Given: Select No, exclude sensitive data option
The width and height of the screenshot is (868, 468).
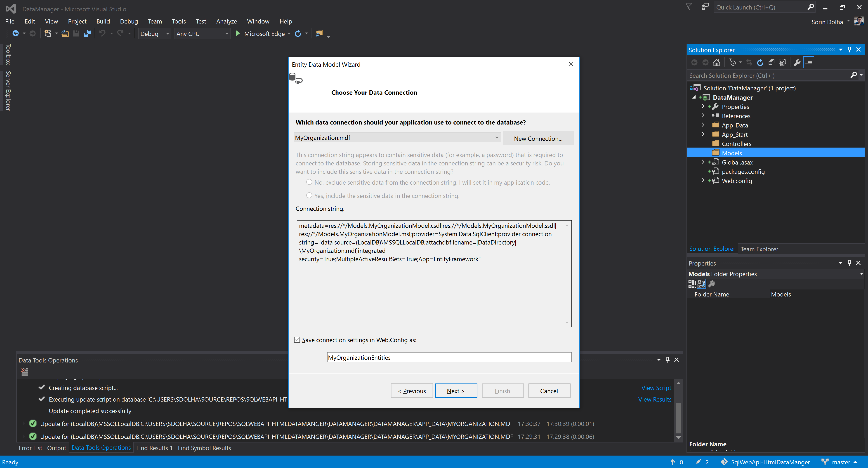Looking at the screenshot, I should (x=309, y=182).
